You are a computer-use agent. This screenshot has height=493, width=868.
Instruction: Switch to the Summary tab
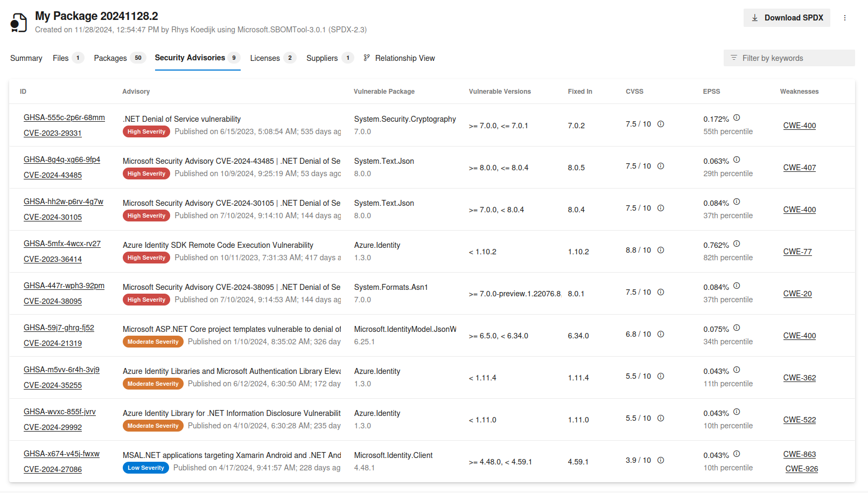click(x=26, y=58)
